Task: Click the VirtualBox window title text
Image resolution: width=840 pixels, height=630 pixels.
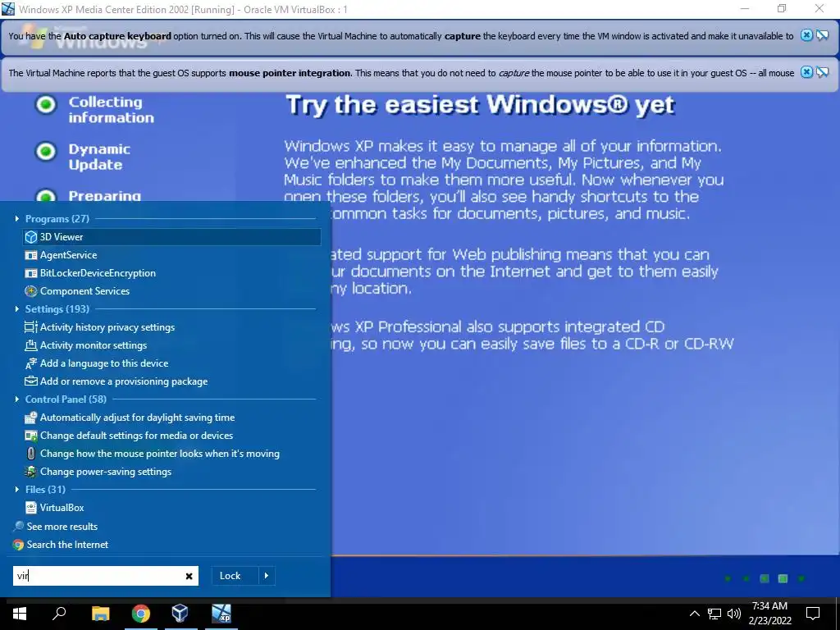Action: coord(183,9)
